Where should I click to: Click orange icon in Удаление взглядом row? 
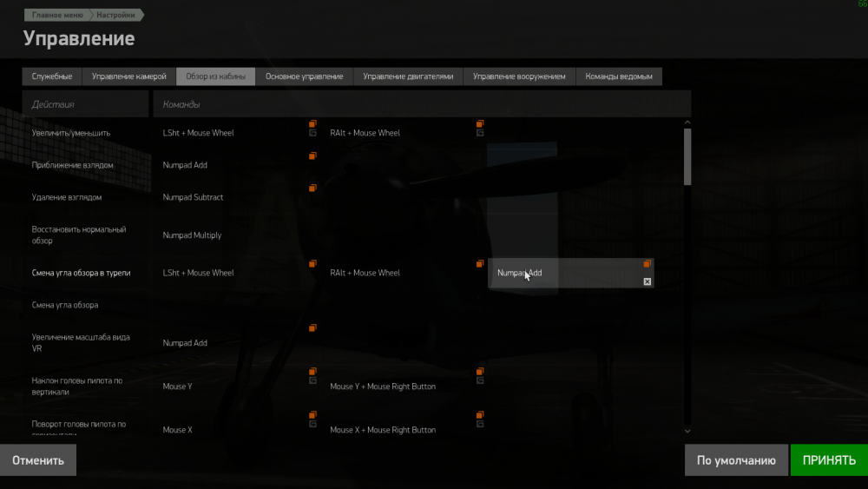point(312,188)
